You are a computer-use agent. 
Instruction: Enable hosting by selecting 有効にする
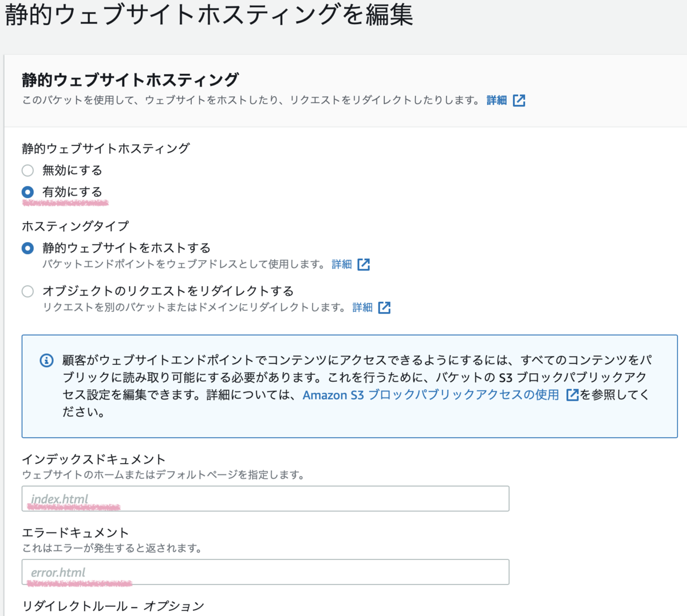[27, 192]
